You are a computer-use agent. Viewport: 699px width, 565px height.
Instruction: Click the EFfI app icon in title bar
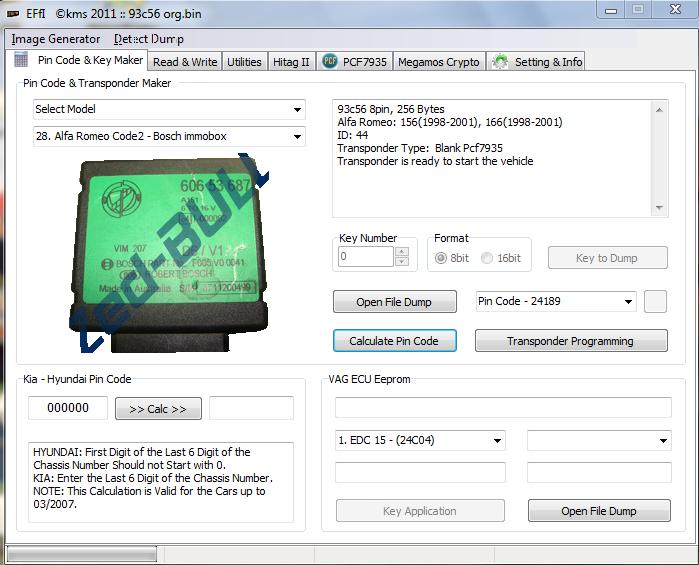(13, 14)
